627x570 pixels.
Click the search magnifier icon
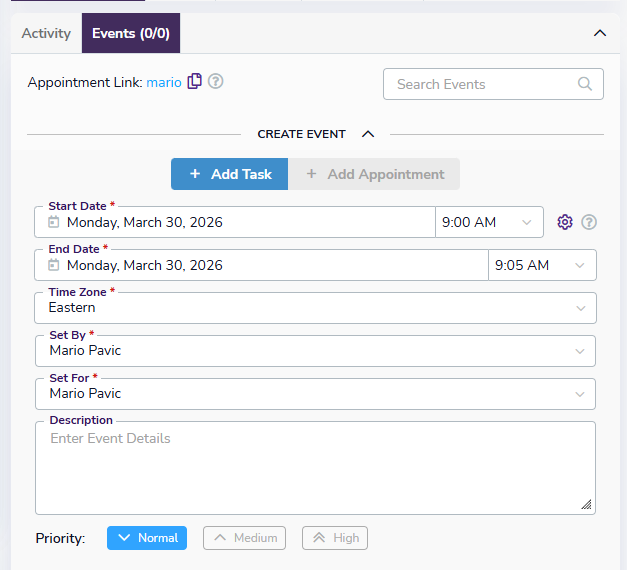pyautogui.click(x=585, y=84)
